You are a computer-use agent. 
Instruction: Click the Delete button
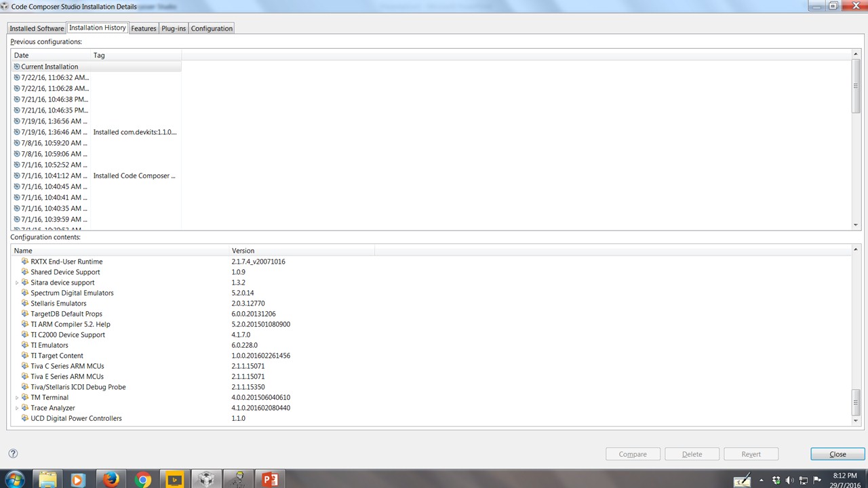coord(692,454)
